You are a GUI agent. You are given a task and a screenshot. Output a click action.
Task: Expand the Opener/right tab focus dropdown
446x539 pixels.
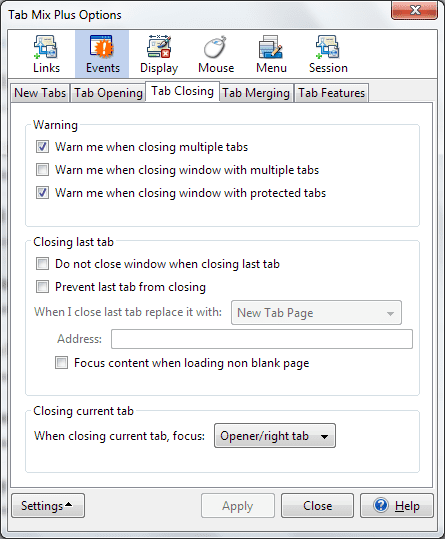tap(275, 436)
